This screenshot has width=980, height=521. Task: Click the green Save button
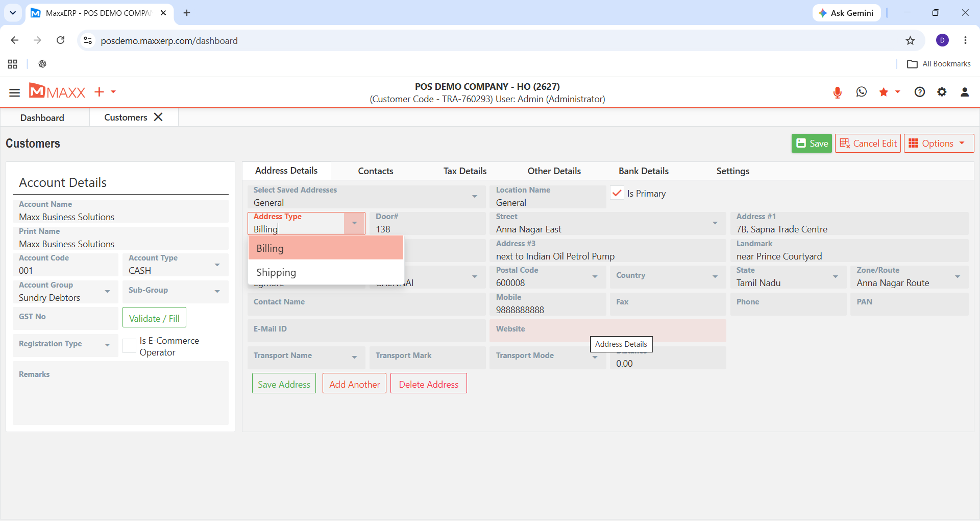point(812,144)
